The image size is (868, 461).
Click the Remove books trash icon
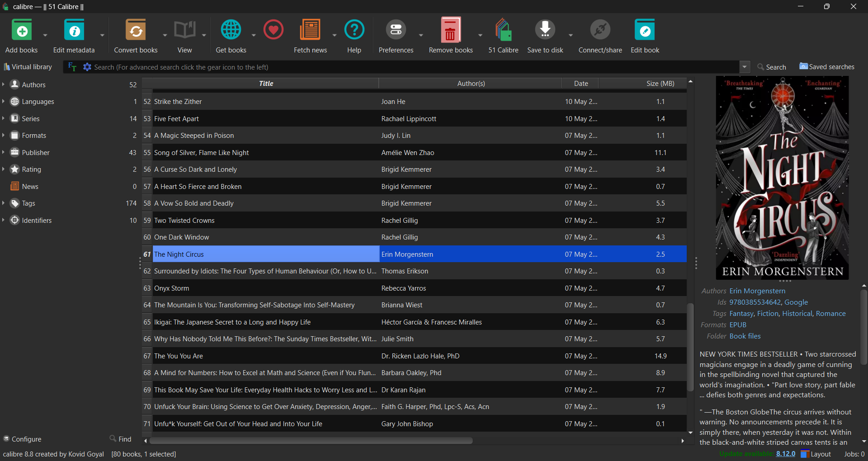point(450,31)
